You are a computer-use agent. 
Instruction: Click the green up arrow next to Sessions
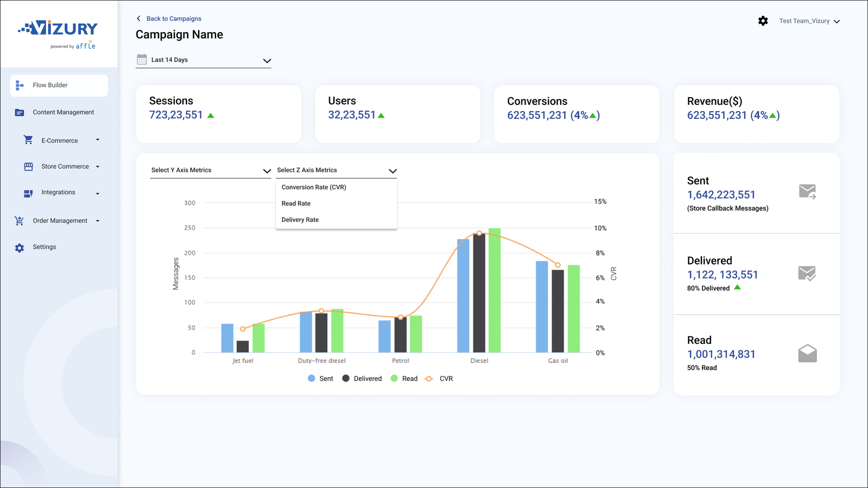(211, 116)
